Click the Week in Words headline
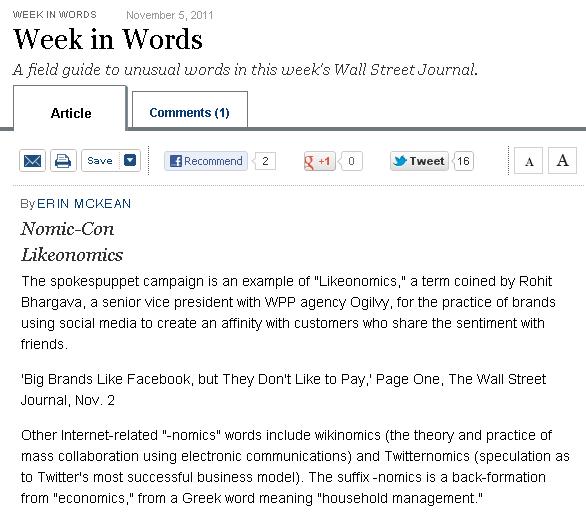Screen dimensions: 586x521 coord(108,39)
